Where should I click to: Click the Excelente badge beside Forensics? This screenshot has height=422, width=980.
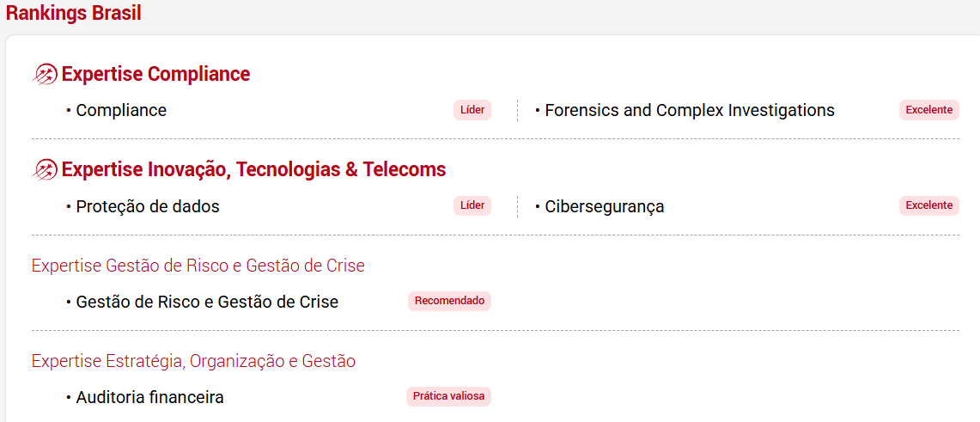point(928,110)
